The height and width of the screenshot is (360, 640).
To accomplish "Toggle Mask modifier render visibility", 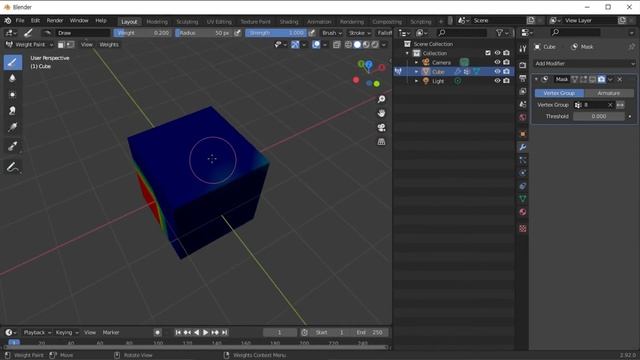I will [601, 79].
